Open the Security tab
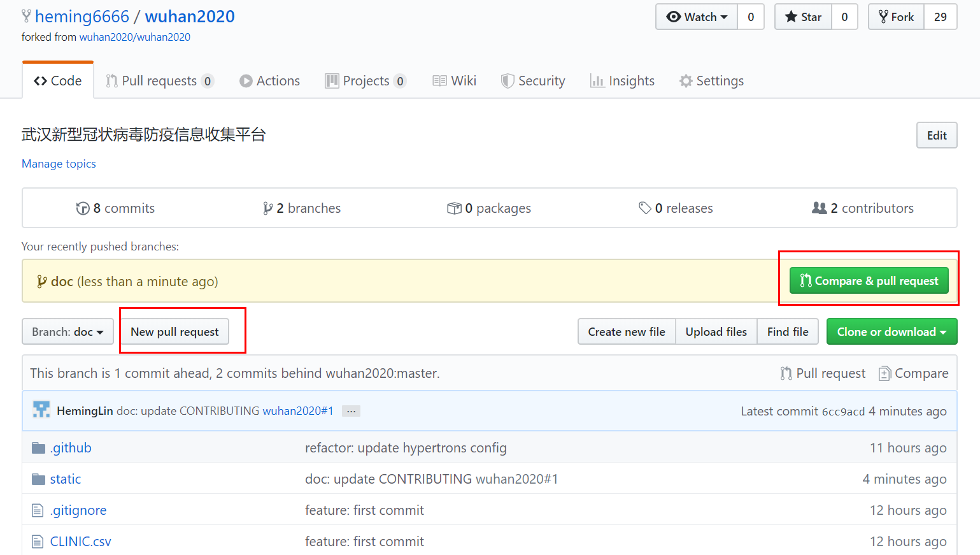This screenshot has height=555, width=980. (x=533, y=81)
